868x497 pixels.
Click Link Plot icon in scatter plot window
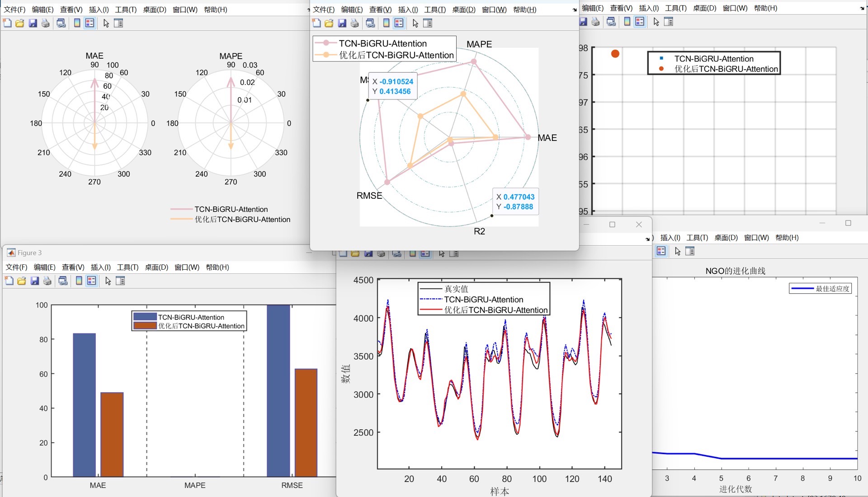coord(611,22)
